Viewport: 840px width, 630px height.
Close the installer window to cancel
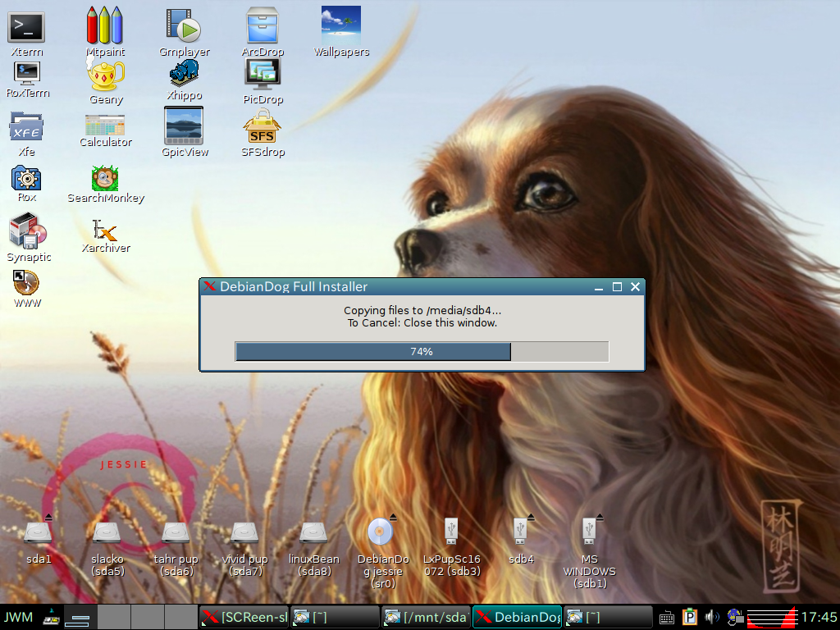636,287
